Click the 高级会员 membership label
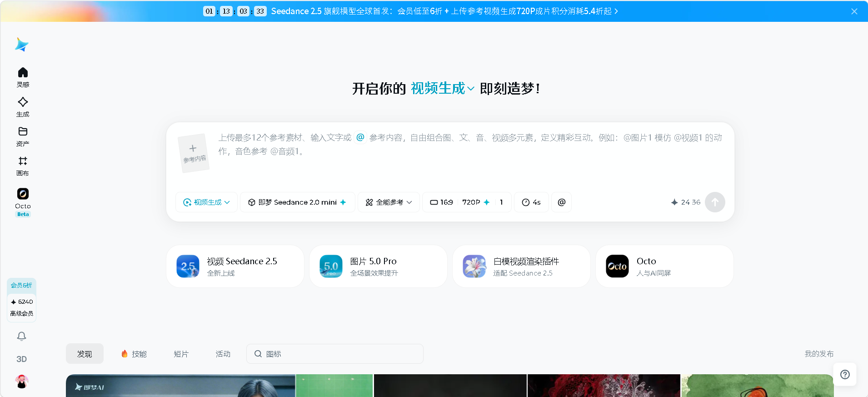 (x=21, y=313)
